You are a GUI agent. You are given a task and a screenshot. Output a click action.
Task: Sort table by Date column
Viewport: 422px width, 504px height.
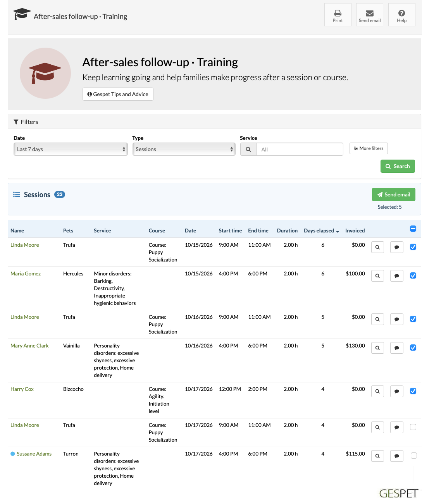click(x=190, y=230)
